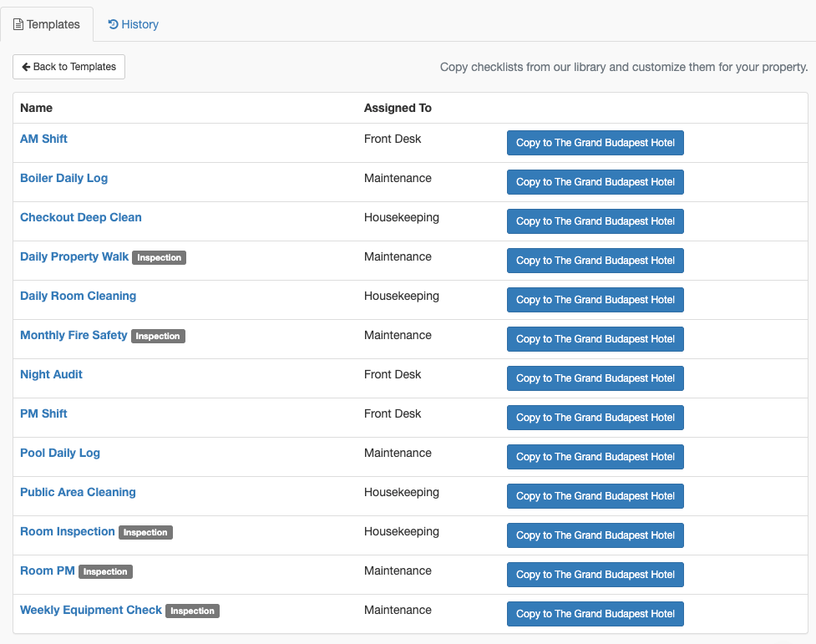Screen dimensions: 816x644
Task: Copy Daily Property Walk to the hotel
Action: pyautogui.click(x=596, y=261)
